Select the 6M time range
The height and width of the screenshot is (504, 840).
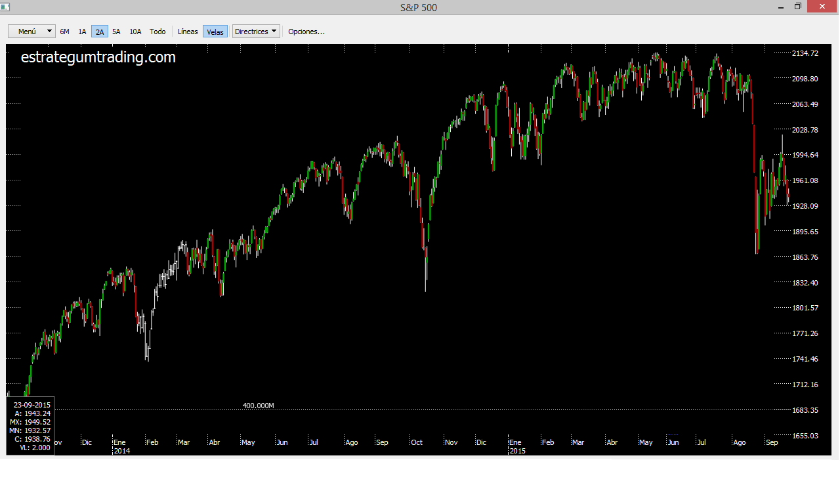tap(64, 31)
